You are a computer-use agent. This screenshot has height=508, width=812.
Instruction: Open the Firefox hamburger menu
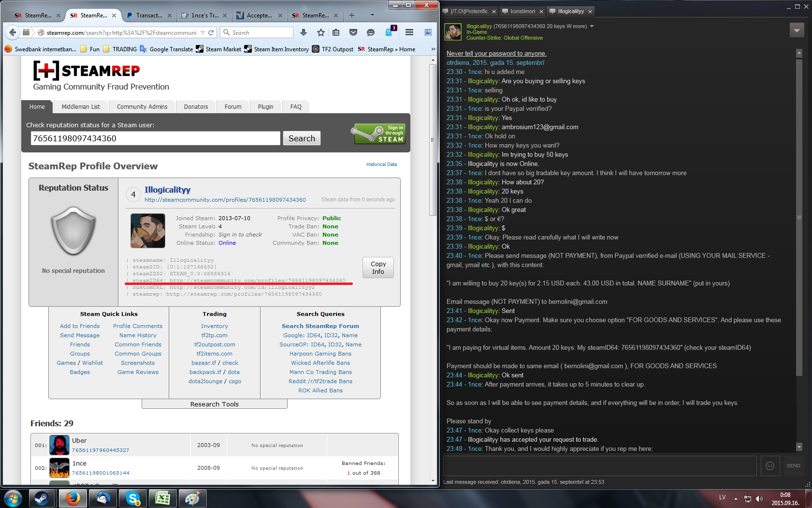409,32
